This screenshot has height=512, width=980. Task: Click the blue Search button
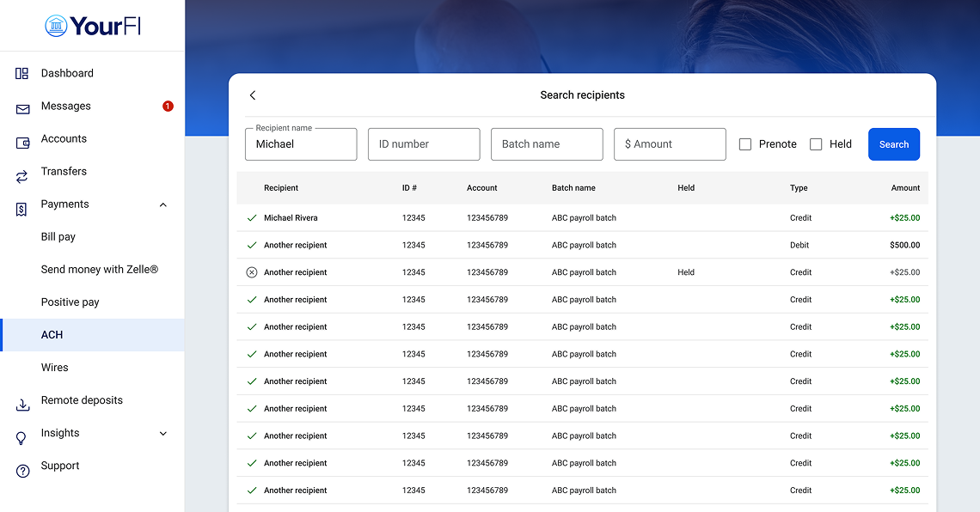tap(894, 144)
